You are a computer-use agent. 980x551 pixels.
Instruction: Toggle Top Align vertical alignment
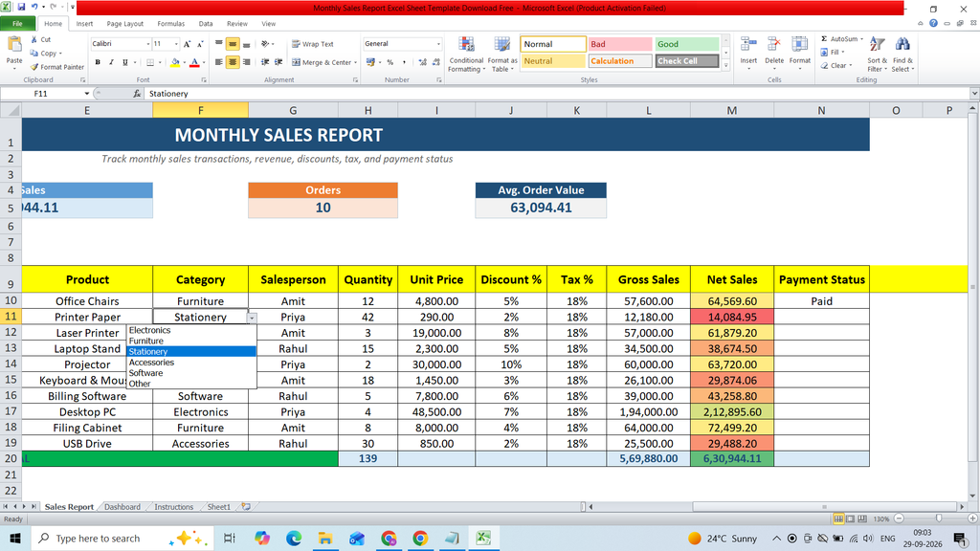tap(219, 44)
